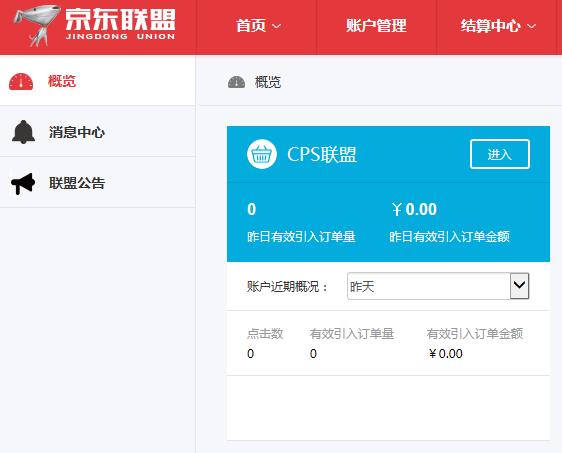Viewport: 562px width, 453px height.
Task: Click the megaphone icon for 联盟公告
Action: coord(23,183)
